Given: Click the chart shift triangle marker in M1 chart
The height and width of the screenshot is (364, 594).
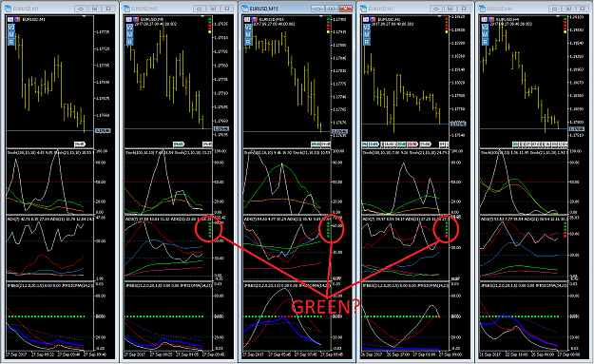Looking at the screenshot, I should click(x=84, y=16).
